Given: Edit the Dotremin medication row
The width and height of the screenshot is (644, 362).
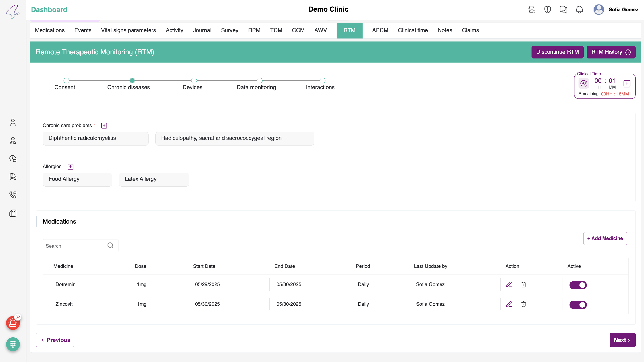Looking at the screenshot, I should 509,284.
